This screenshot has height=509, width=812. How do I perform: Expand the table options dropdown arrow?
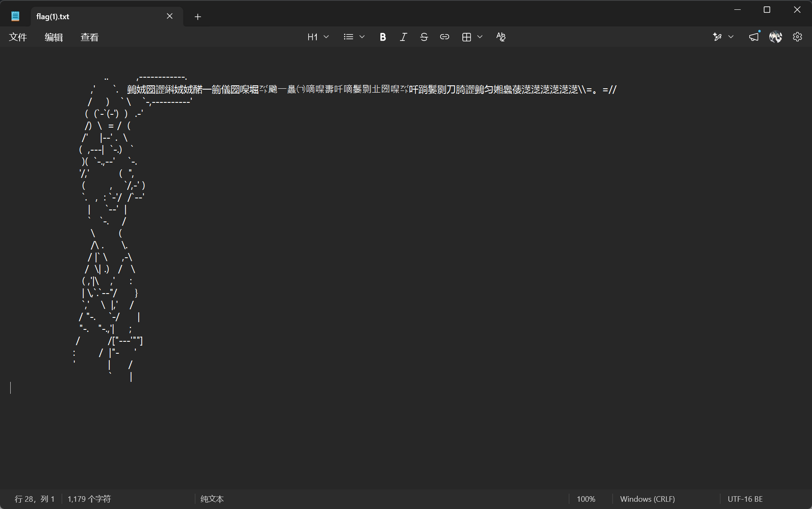[480, 37]
